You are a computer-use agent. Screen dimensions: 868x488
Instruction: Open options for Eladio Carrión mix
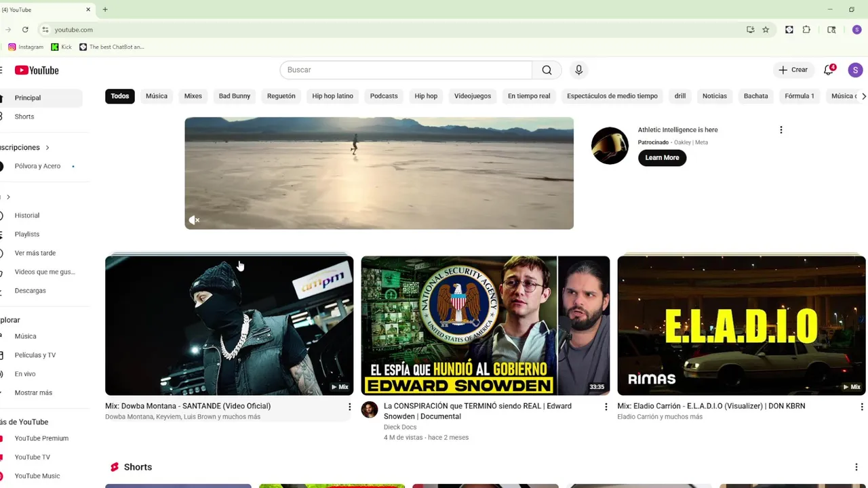click(x=861, y=407)
